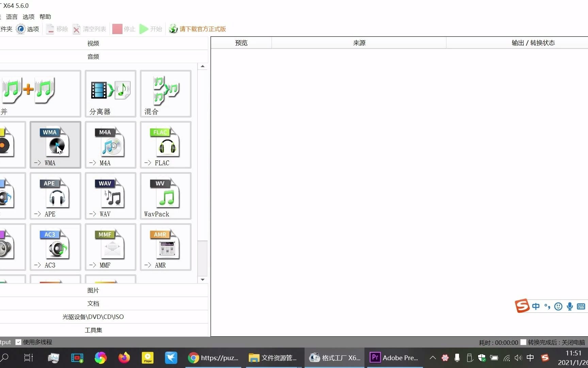Open the WavPack conversion tool
This screenshot has width=588, height=368.
click(165, 196)
